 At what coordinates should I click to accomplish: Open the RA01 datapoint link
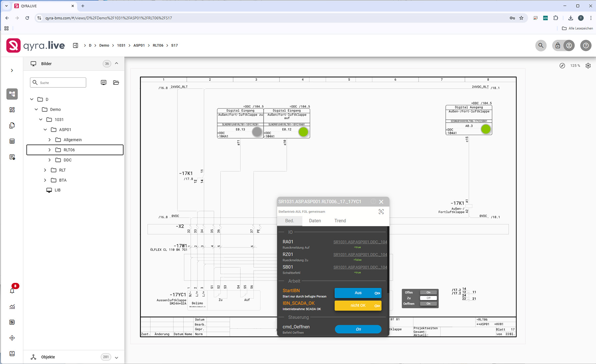(360, 242)
